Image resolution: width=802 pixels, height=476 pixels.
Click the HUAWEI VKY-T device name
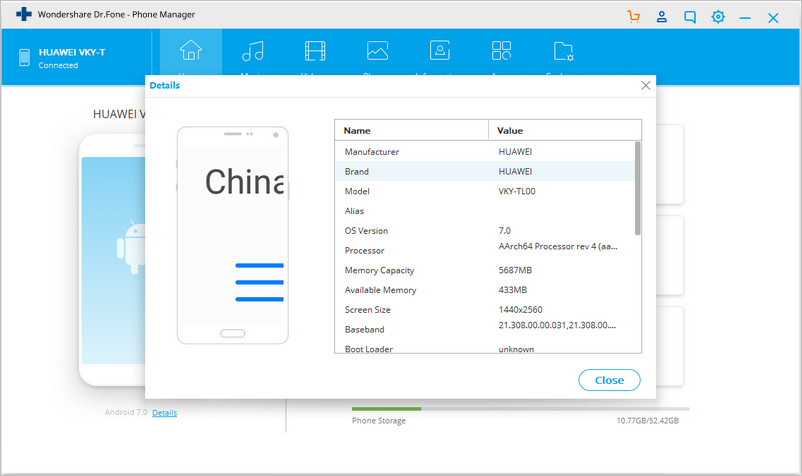click(x=72, y=52)
